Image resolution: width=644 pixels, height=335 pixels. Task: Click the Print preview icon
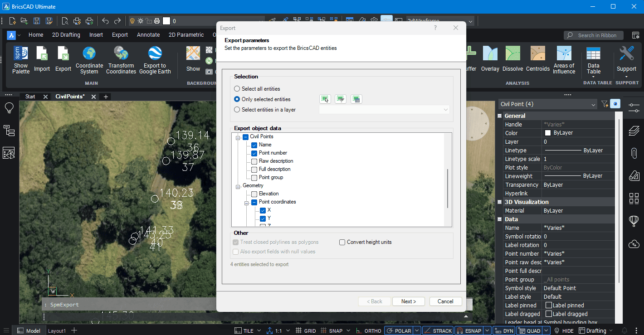(65, 21)
